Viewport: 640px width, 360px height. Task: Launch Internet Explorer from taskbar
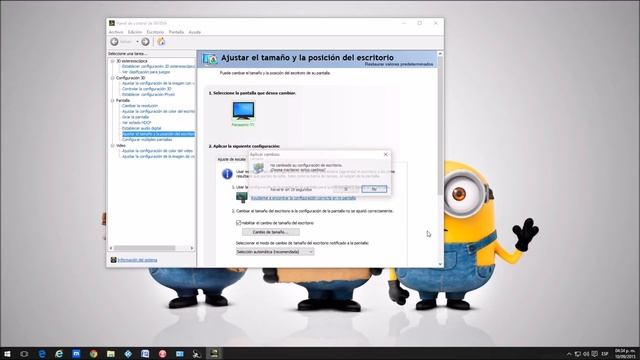tap(59, 353)
